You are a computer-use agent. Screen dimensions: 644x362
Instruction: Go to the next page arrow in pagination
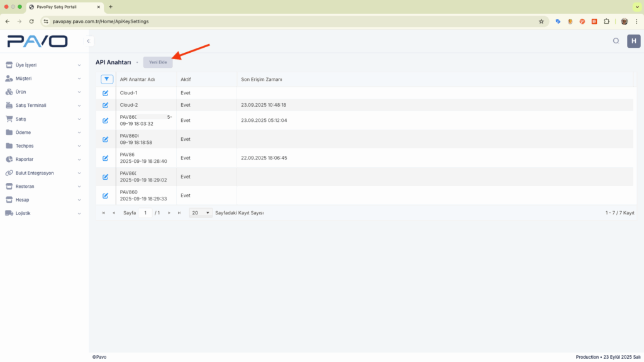169,213
